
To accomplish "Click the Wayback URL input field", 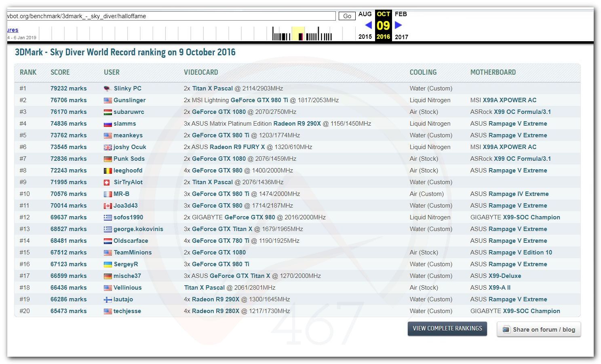I will click(171, 16).
